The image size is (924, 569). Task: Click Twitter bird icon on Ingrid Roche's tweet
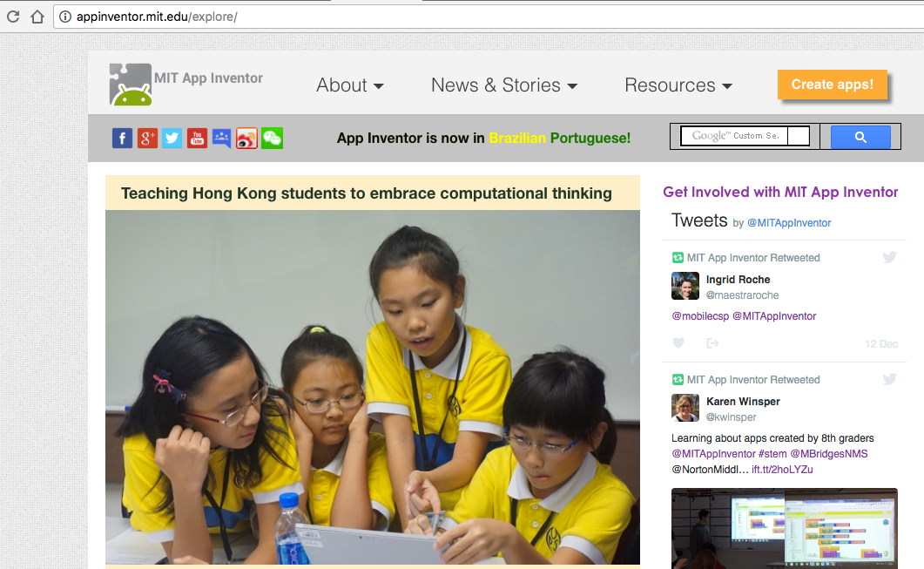[890, 257]
